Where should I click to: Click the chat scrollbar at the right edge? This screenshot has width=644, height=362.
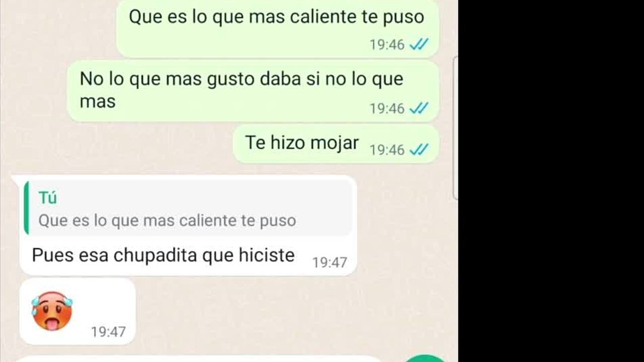point(455,128)
